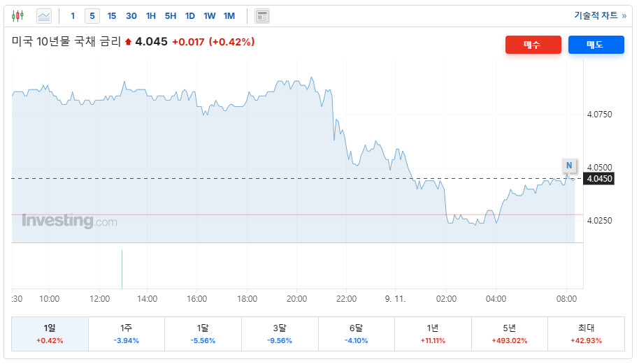This screenshot has height=364, width=639.
Task: Switch to the 1달 period tab
Action: (203, 333)
